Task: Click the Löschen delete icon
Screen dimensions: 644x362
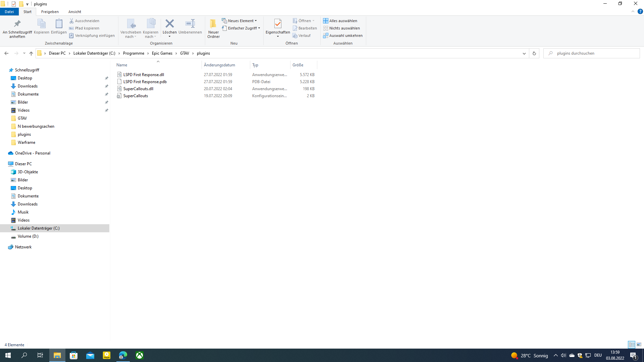Action: (169, 24)
